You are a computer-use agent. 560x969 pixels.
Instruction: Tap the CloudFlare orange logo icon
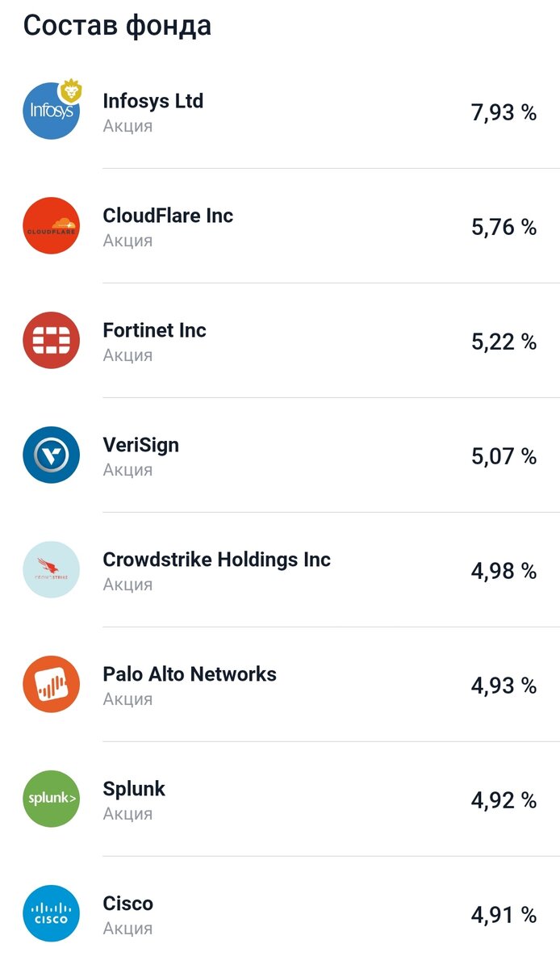(51, 225)
